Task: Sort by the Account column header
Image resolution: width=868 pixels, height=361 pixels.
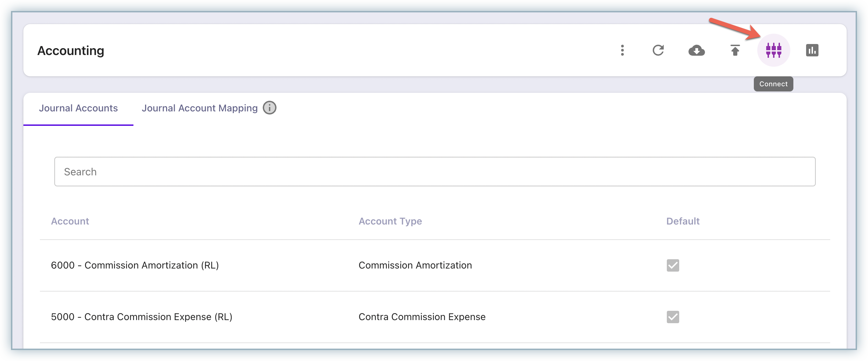Action: pos(70,221)
